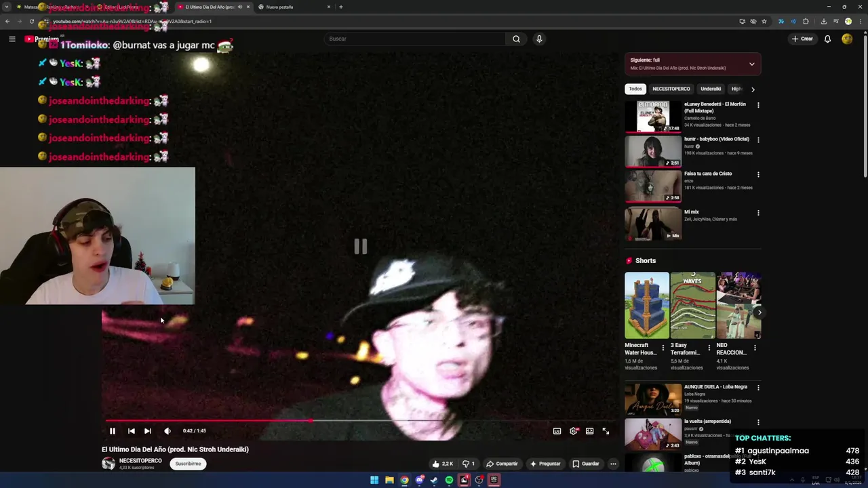Select the Todos filter chip
Viewport: 868px width, 488px height.
point(635,89)
